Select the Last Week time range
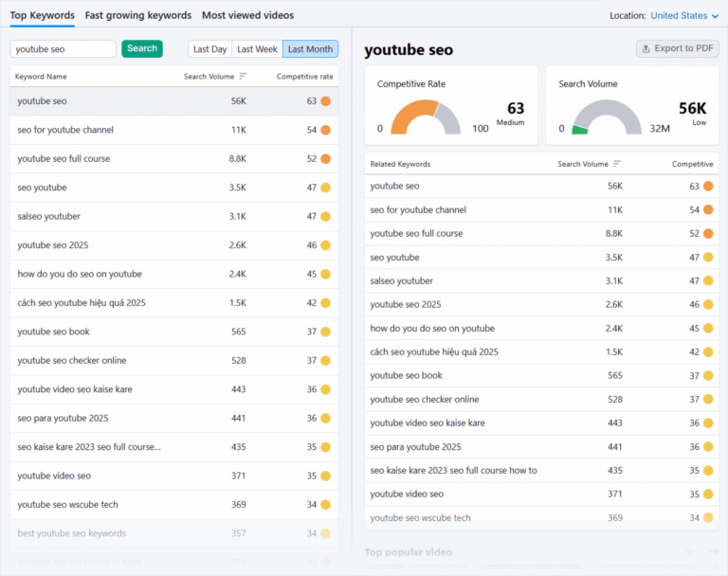The height and width of the screenshot is (576, 728). [257, 49]
